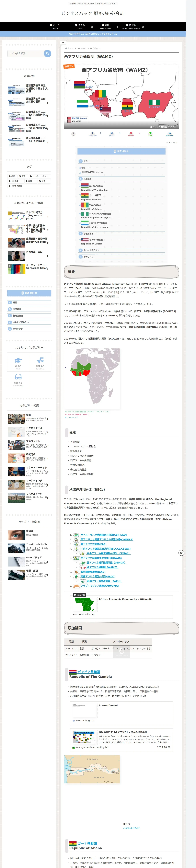The height and width of the screenshot is (868, 196).
Task: Jump to 組織 in main contents
Action: click(x=83, y=168)
